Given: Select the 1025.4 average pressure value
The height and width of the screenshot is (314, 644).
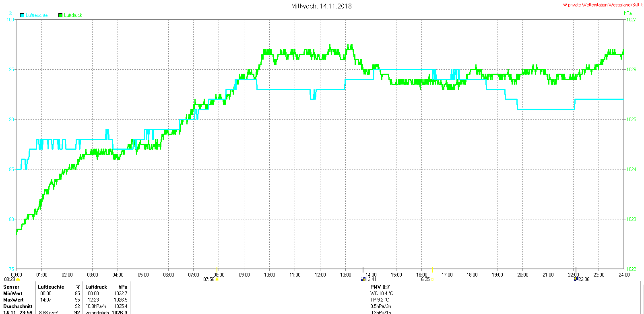Looking at the screenshot, I should 121,306.
